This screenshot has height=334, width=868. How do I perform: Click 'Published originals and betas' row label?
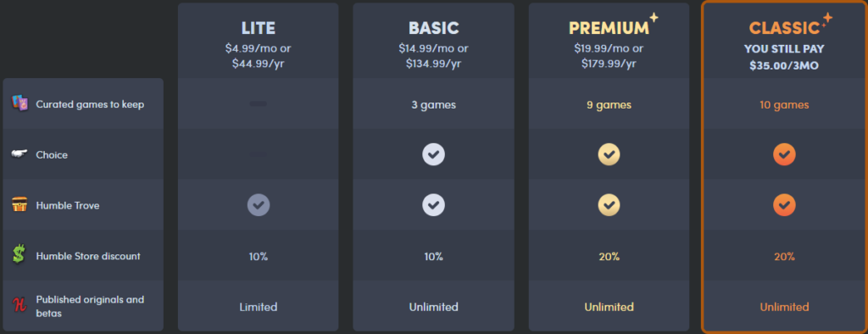click(90, 306)
